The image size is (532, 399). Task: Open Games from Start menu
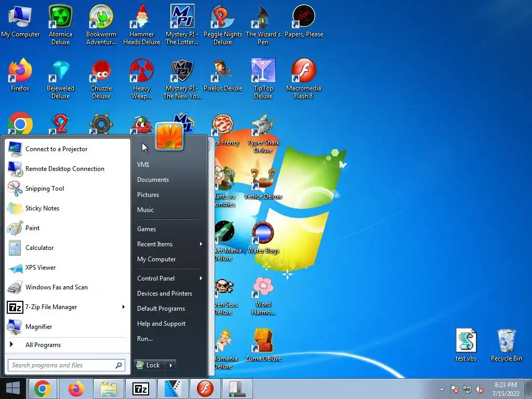click(x=147, y=229)
